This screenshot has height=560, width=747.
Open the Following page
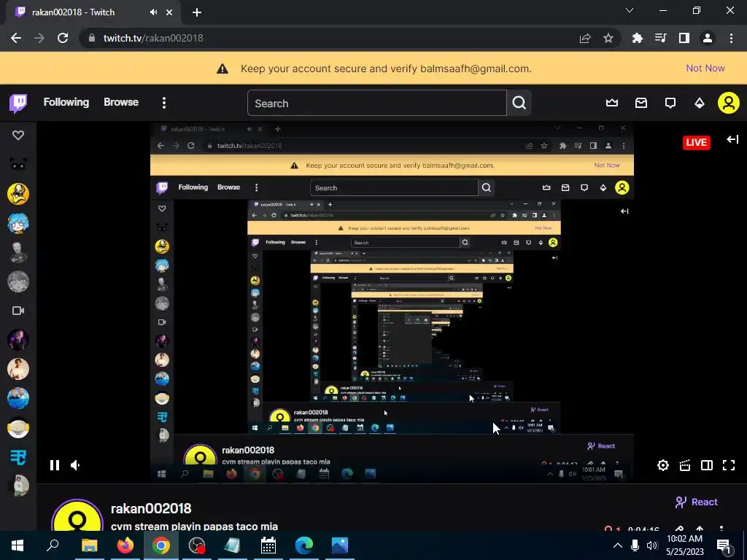pos(66,102)
